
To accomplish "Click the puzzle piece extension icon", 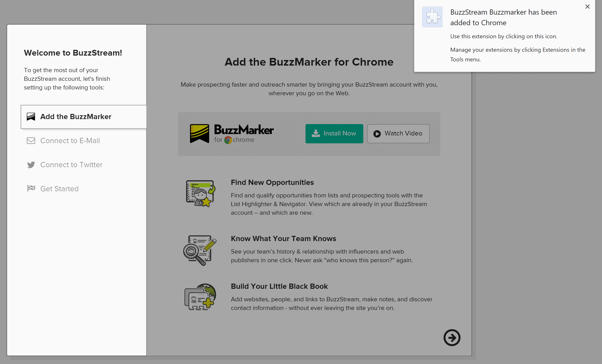I will [x=432, y=17].
